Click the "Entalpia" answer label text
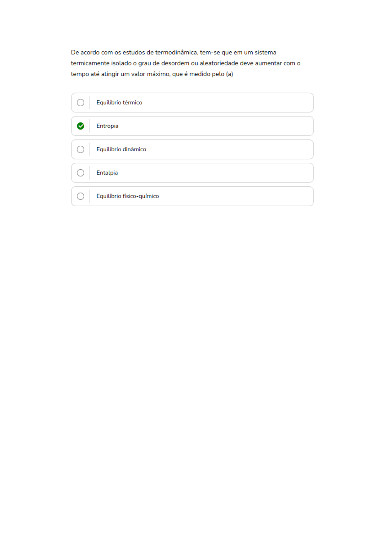 [x=107, y=173]
